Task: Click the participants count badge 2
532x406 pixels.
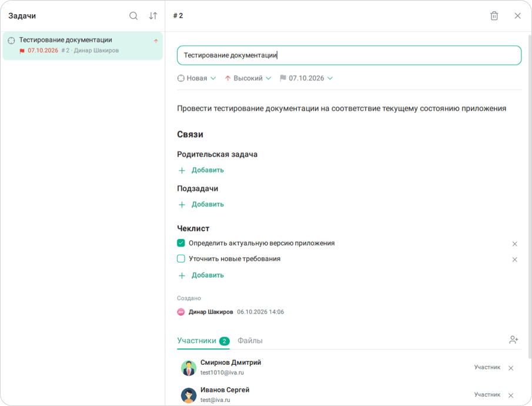Action: [x=225, y=341]
